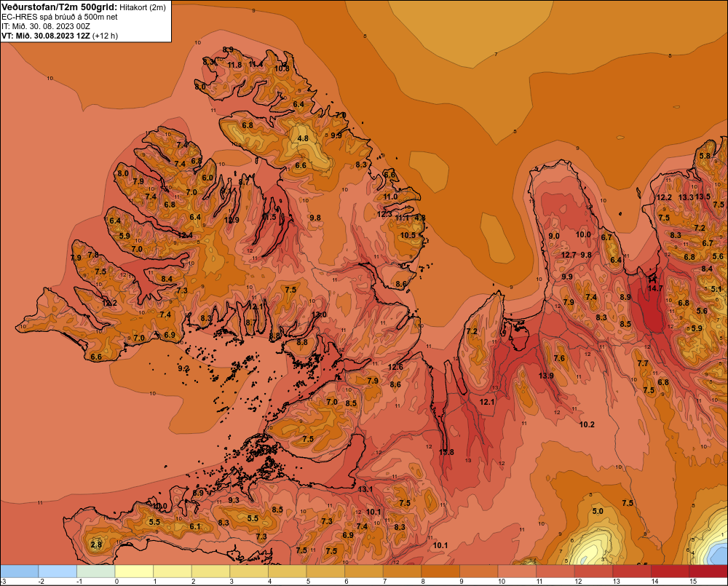Image resolution: width=728 pixels, height=586 pixels.
Task: Click the 10.5 temperature value
Action: click(x=408, y=235)
